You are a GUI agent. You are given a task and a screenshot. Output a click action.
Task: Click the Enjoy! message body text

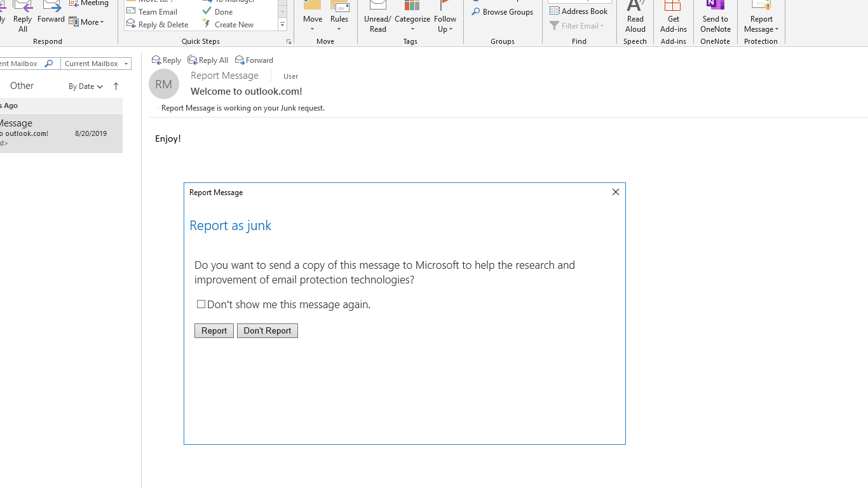168,139
